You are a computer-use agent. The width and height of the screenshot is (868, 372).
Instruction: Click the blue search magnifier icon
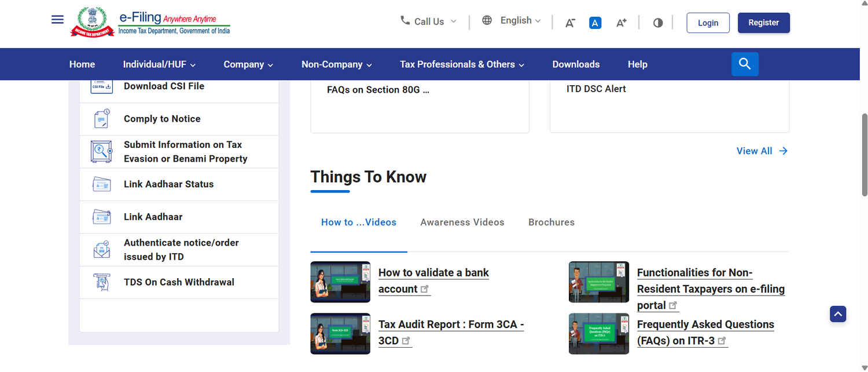pyautogui.click(x=745, y=64)
